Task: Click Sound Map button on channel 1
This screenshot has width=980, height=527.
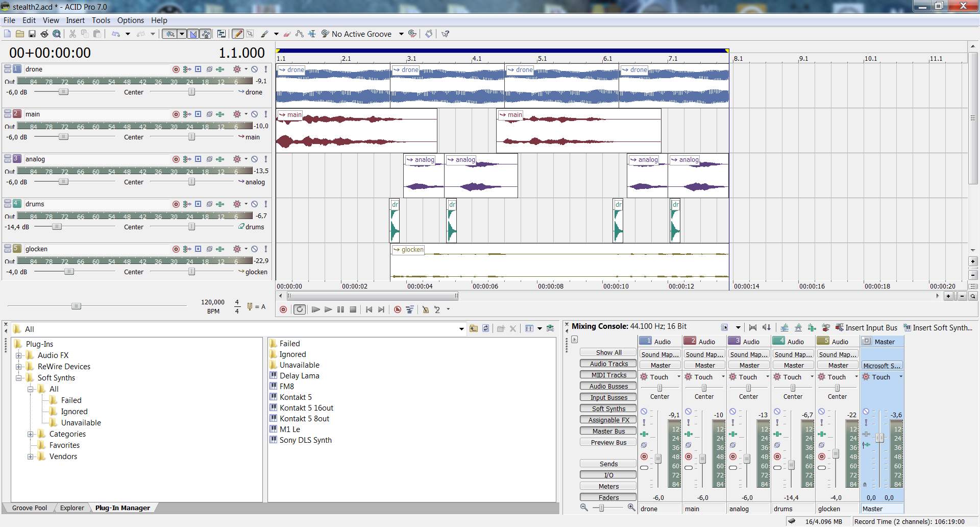Action: (x=660, y=354)
